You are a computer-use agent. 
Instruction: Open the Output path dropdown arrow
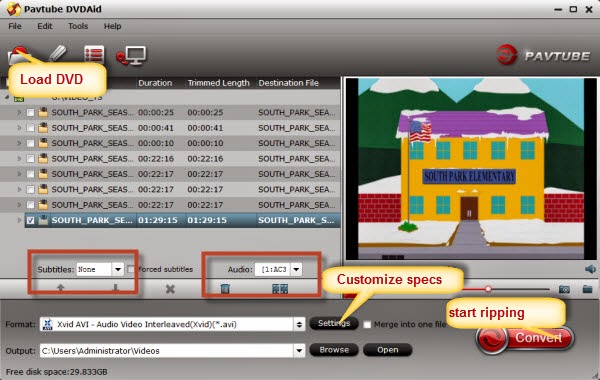click(x=299, y=351)
